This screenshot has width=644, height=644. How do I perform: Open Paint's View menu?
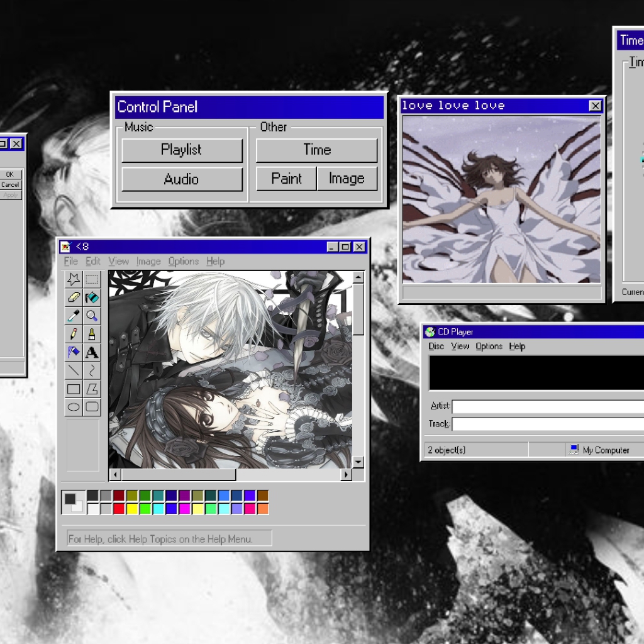pos(118,261)
